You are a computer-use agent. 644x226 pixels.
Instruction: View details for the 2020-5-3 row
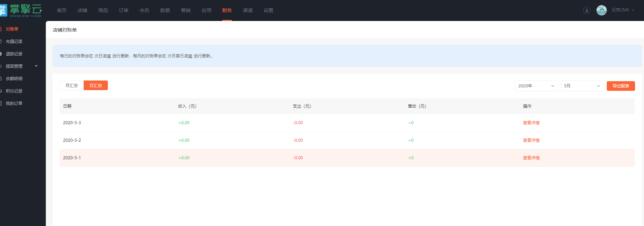coord(531,123)
